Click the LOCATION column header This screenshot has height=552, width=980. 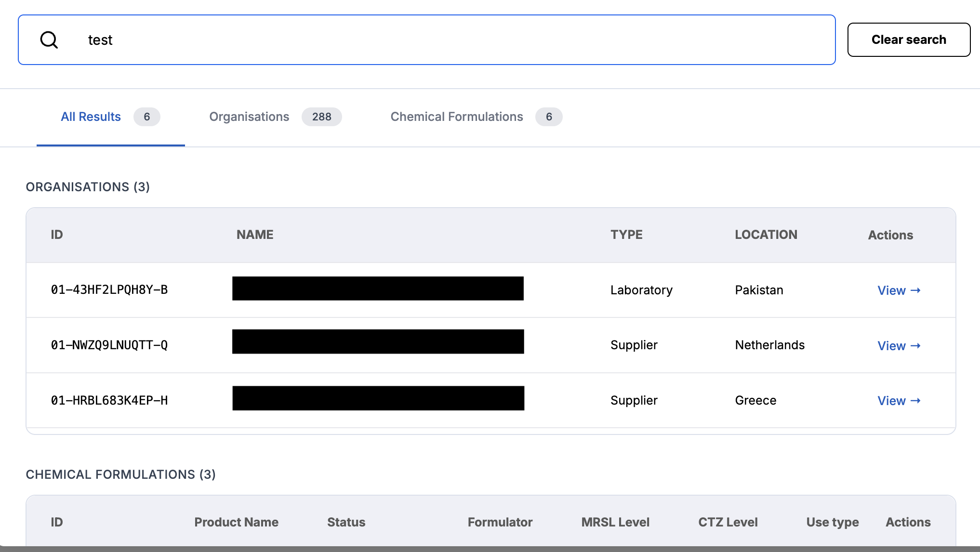click(x=766, y=235)
